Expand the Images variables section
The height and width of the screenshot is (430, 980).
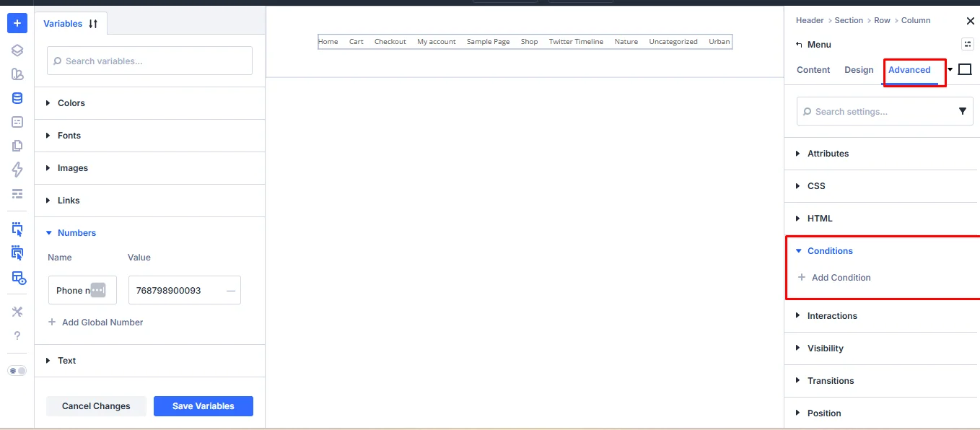tap(150, 168)
